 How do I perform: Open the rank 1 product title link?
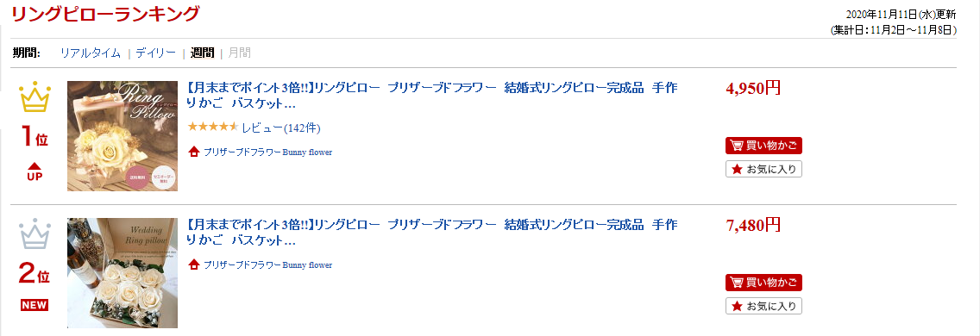(432, 95)
